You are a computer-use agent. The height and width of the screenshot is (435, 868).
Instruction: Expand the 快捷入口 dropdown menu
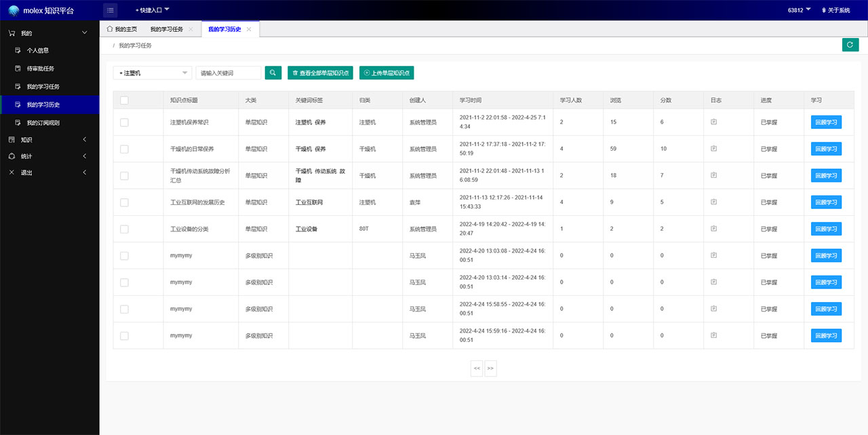point(153,10)
